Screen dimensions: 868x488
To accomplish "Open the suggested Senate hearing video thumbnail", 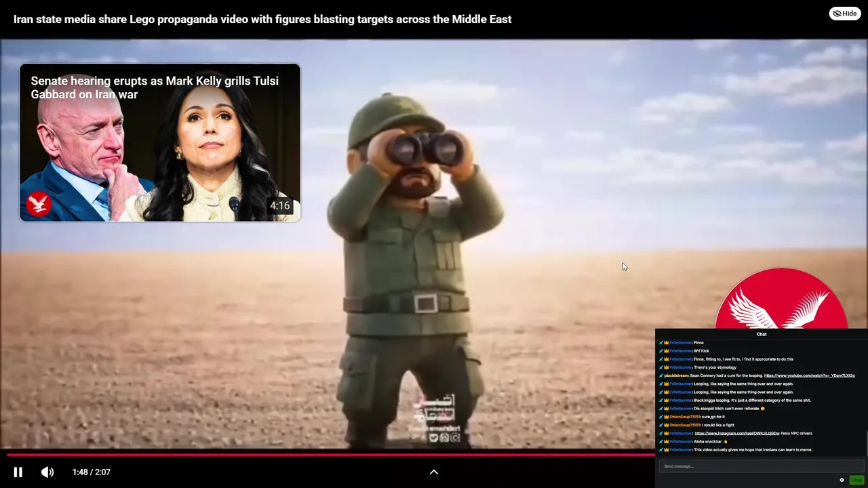I will tap(160, 142).
